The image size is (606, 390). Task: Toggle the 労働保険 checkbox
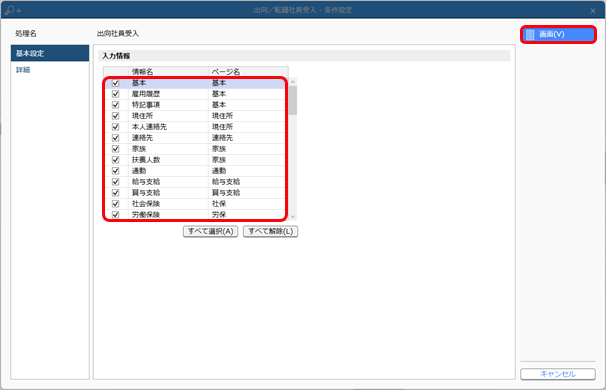click(115, 215)
